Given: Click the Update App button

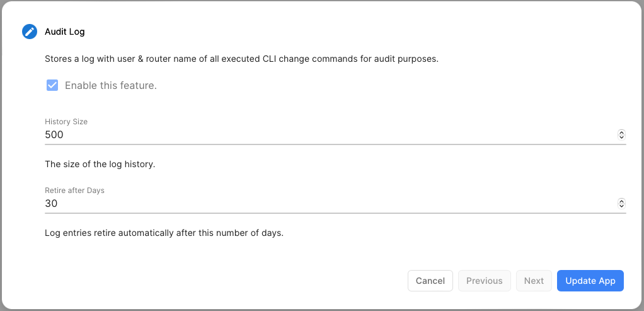Looking at the screenshot, I should coord(590,281).
